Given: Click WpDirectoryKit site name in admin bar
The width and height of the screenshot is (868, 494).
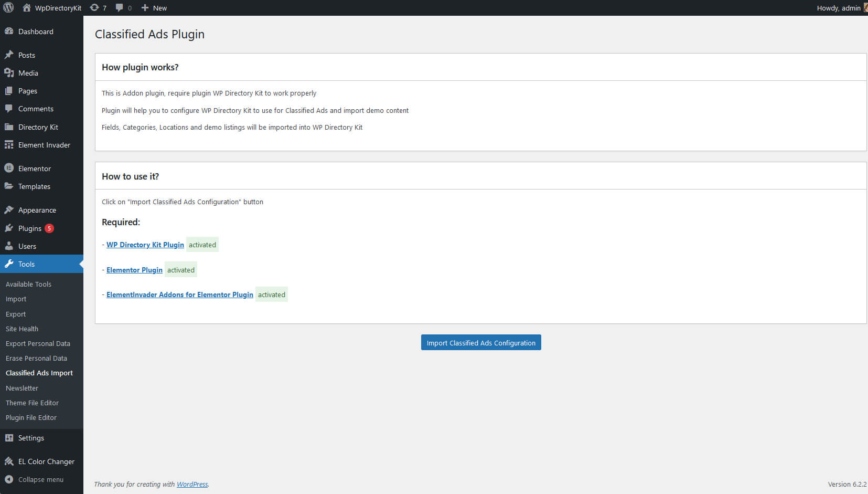Looking at the screenshot, I should (58, 8).
